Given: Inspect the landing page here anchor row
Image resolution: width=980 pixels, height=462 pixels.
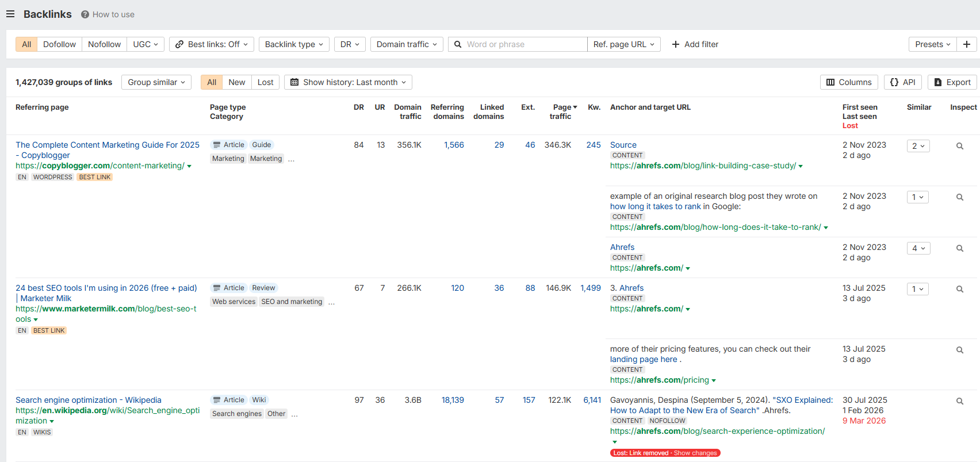Looking at the screenshot, I should coord(960,350).
